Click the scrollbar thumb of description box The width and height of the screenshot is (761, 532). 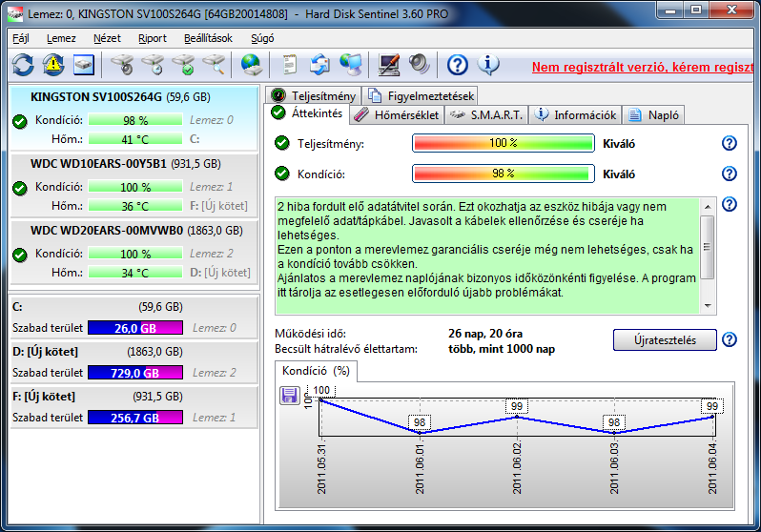click(x=708, y=247)
